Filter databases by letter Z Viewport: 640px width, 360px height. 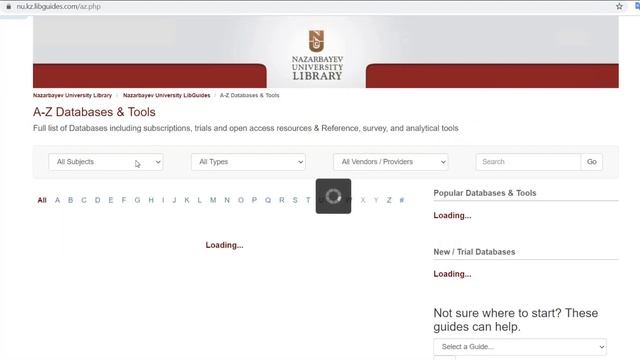389,200
